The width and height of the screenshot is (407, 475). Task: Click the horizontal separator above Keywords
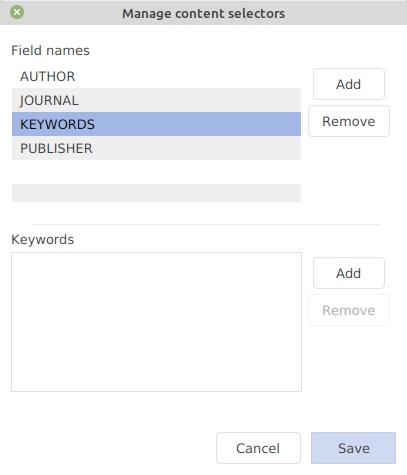point(206,224)
